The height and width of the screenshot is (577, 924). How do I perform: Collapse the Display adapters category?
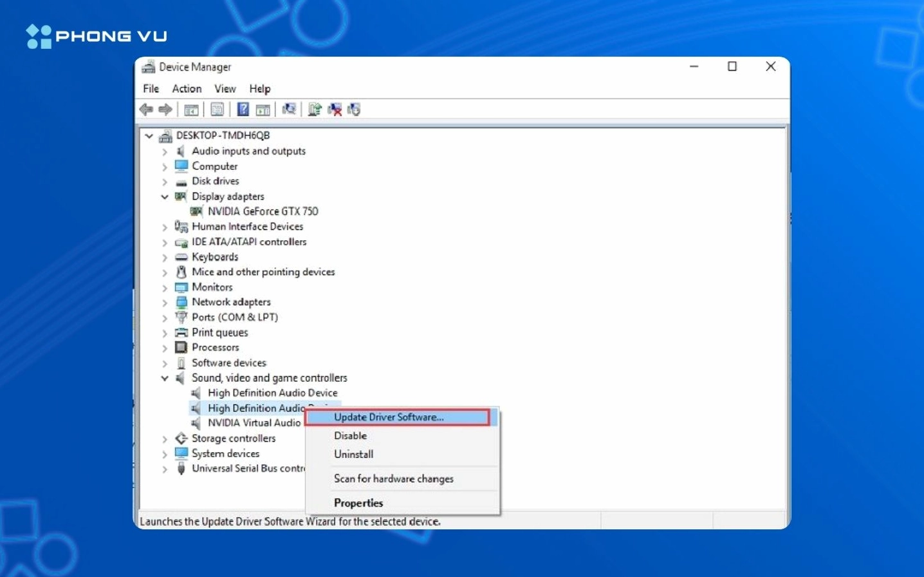tap(165, 197)
